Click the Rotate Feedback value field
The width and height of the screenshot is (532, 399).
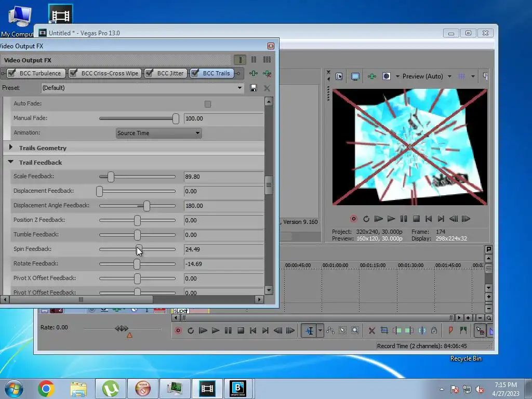[x=223, y=264]
